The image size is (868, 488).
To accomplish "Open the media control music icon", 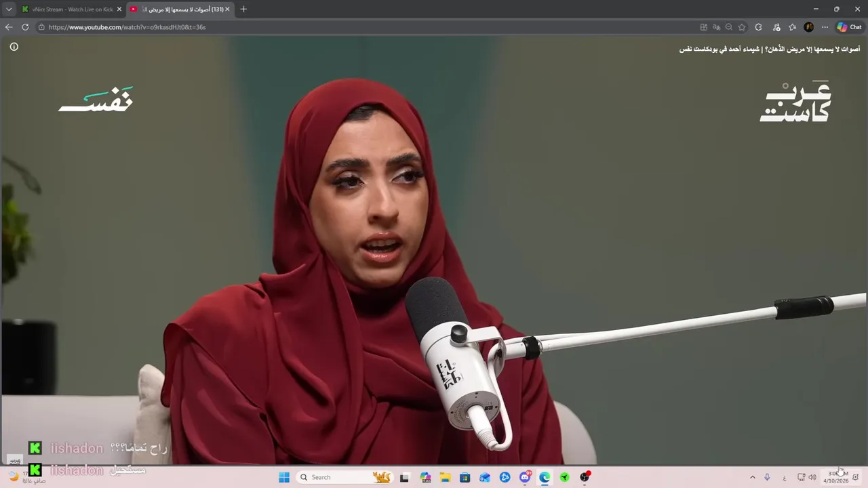I will click(776, 27).
